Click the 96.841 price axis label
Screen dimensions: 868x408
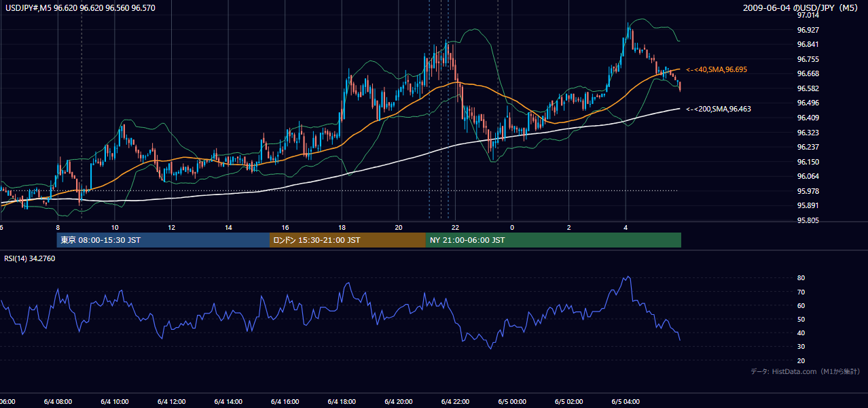pyautogui.click(x=808, y=44)
